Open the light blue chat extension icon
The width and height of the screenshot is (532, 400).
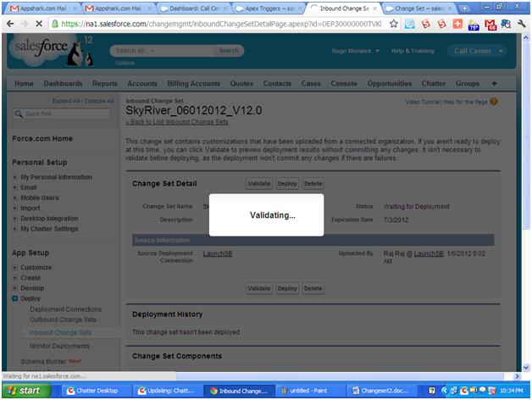click(409, 24)
